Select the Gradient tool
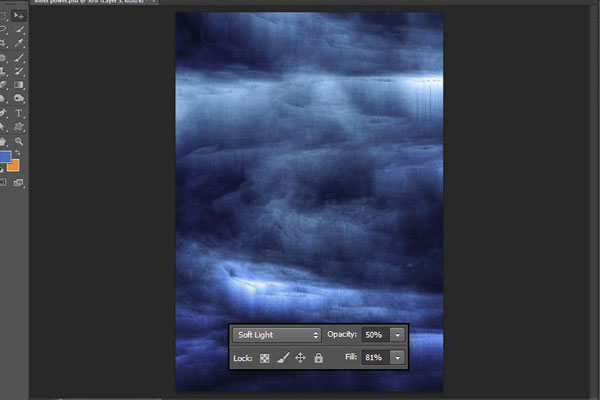600x400 pixels. (x=18, y=85)
